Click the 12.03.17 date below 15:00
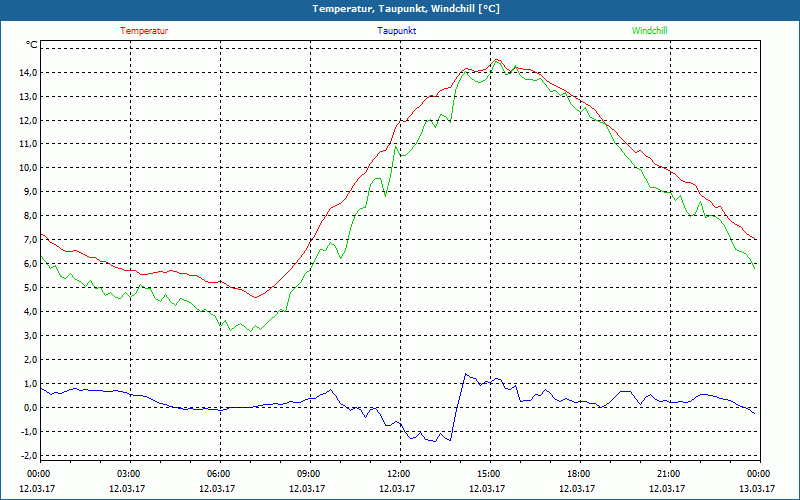Viewport: 800px width, 500px height. 487,488
